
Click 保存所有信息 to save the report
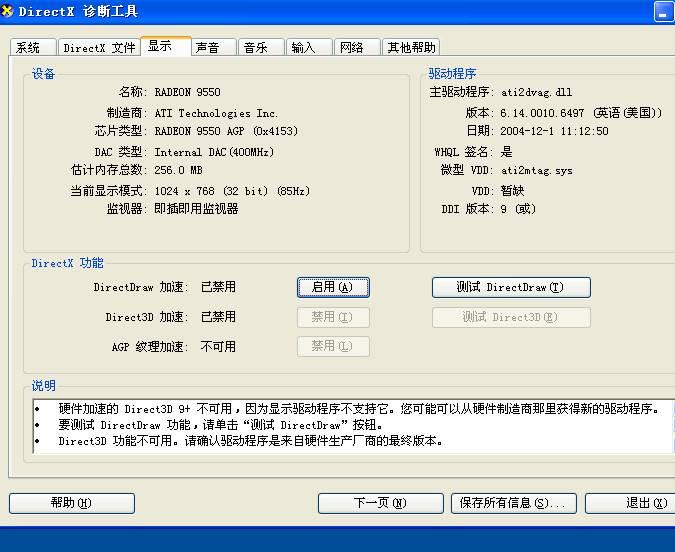[x=513, y=503]
